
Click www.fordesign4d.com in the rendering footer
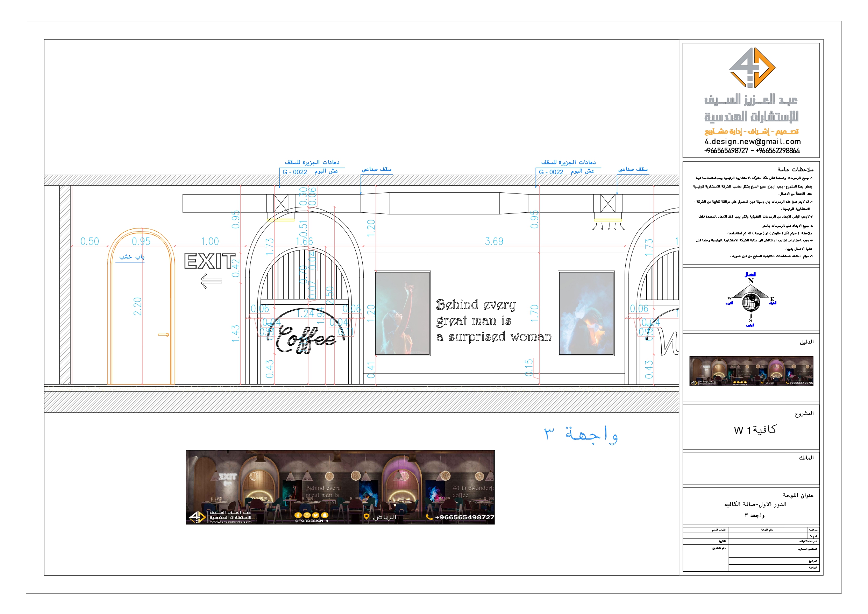pos(230,522)
